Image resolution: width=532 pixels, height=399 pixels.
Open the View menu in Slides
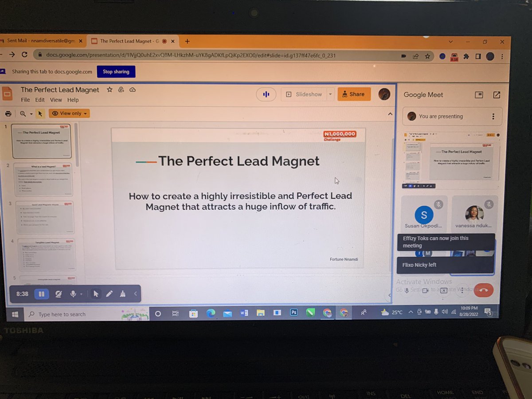[x=56, y=100]
